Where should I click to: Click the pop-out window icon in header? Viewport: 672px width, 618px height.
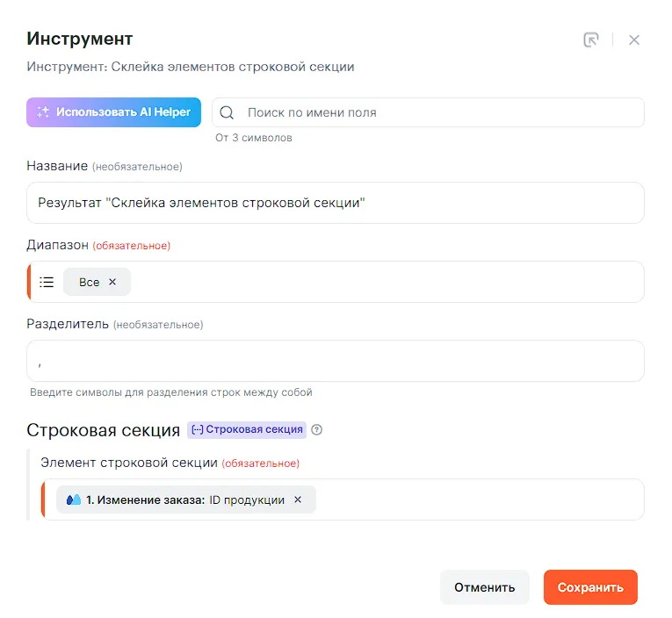(591, 40)
